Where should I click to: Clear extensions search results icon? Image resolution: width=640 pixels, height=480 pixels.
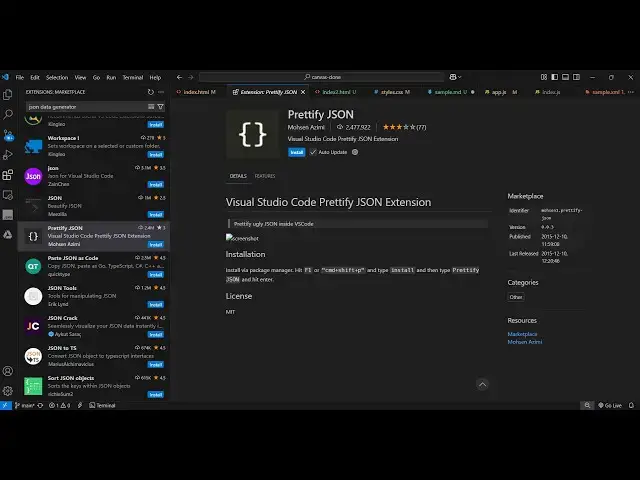pyautogui.click(x=151, y=107)
